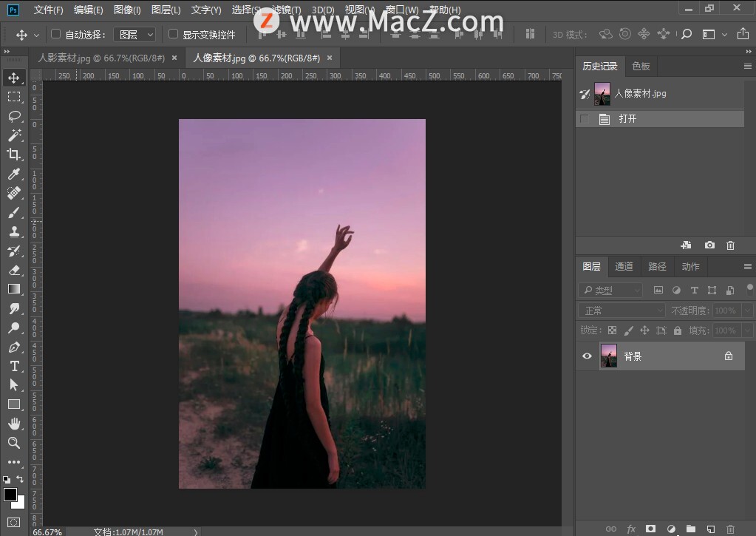Toggle history brush source for 打开 state
Screen dimensions: 756x536
click(585, 119)
